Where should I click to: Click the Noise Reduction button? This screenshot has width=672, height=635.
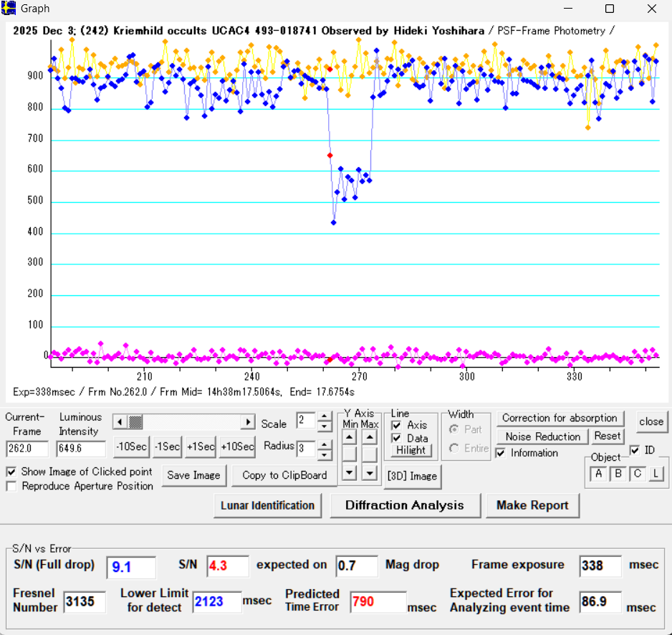[542, 436]
